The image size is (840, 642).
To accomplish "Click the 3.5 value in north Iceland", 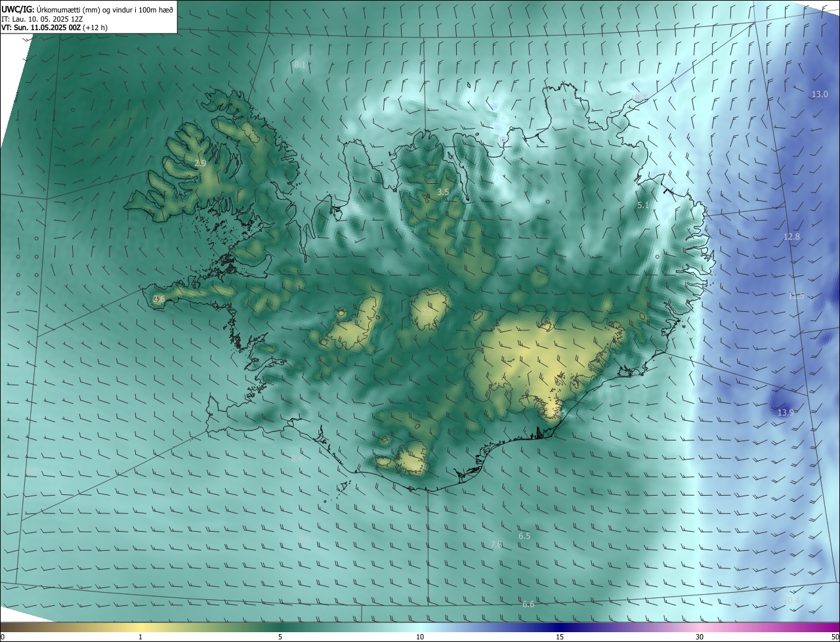I will click(443, 192).
